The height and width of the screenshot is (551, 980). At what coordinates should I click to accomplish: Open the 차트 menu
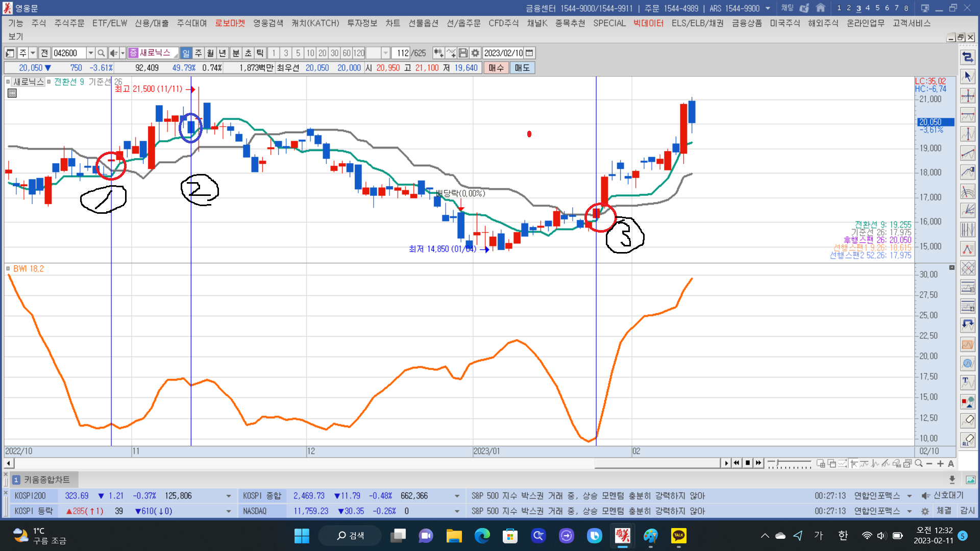click(x=393, y=23)
